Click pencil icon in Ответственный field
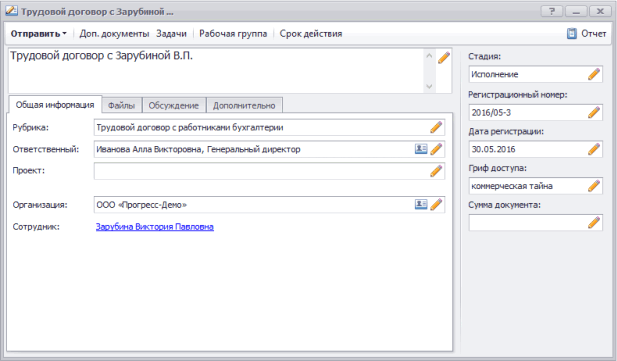 (x=436, y=149)
